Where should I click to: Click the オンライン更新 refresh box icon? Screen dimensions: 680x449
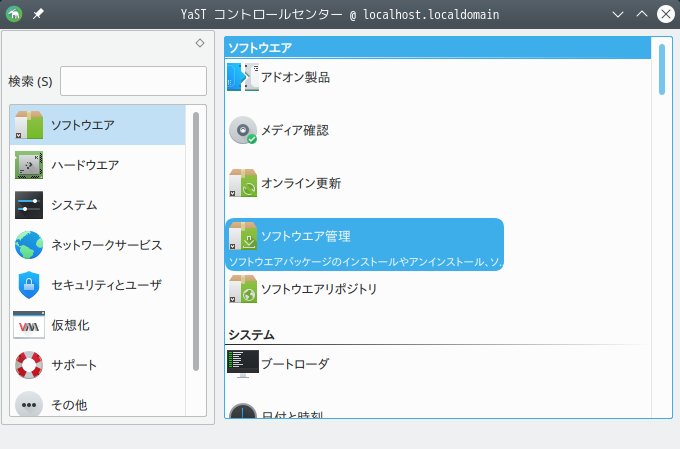tap(243, 183)
